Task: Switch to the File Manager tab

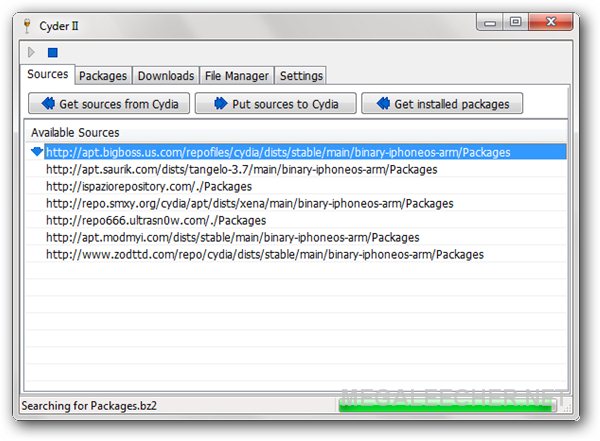Action: point(236,76)
